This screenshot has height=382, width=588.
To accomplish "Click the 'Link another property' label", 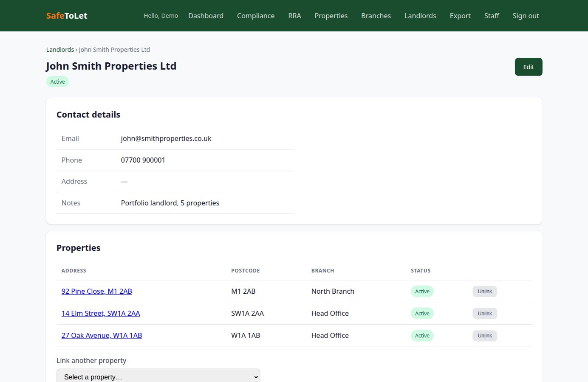I will point(91,360).
